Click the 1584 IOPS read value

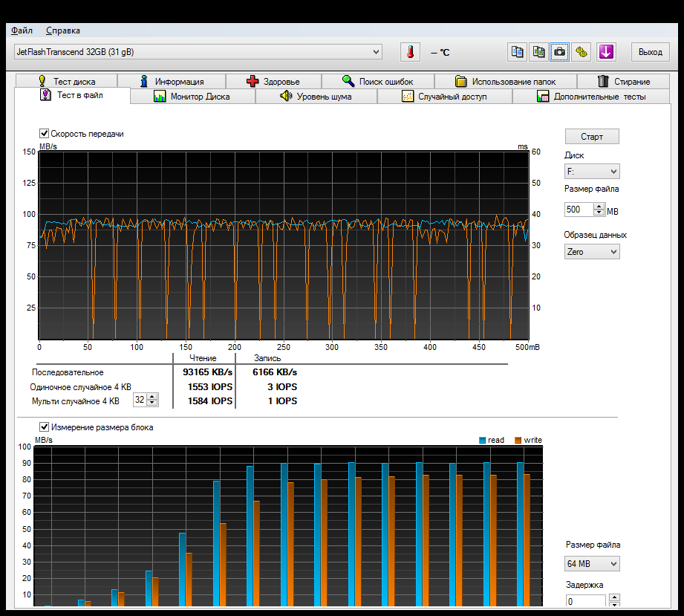210,401
